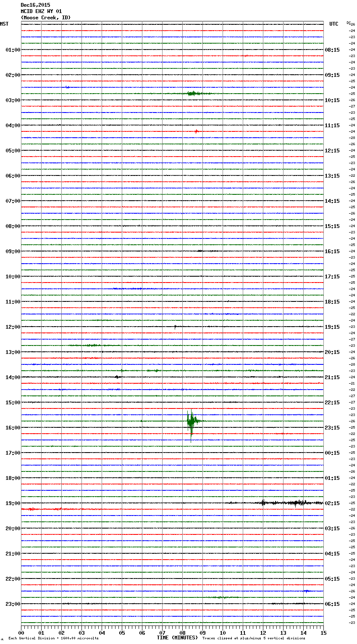This screenshot has width=357, height=644.
Task: Click the UTC label '21:15'
Action: tap(332, 377)
